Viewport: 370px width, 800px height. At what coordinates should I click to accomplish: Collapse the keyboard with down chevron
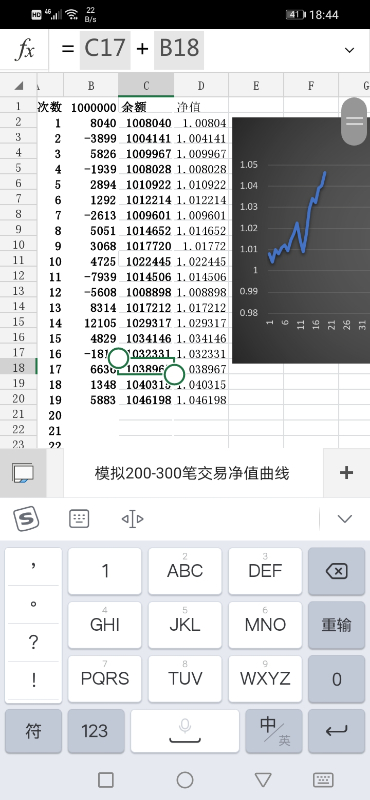(345, 519)
